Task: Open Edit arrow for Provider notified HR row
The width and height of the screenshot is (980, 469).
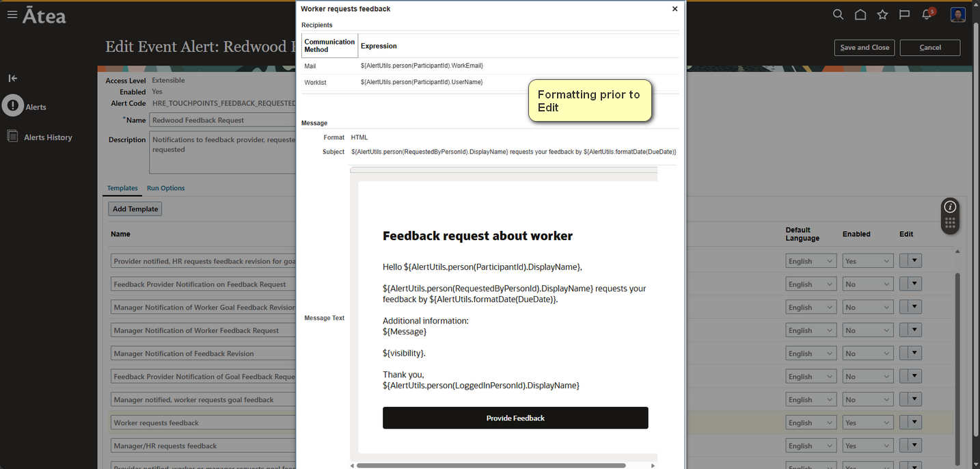Action: coord(916,260)
